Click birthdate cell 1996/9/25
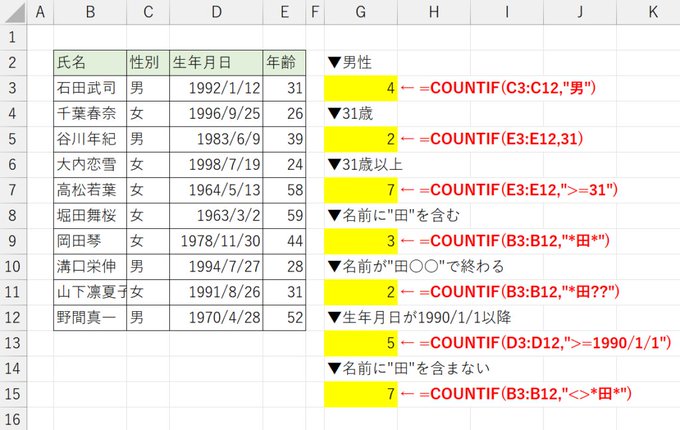 tap(216, 114)
